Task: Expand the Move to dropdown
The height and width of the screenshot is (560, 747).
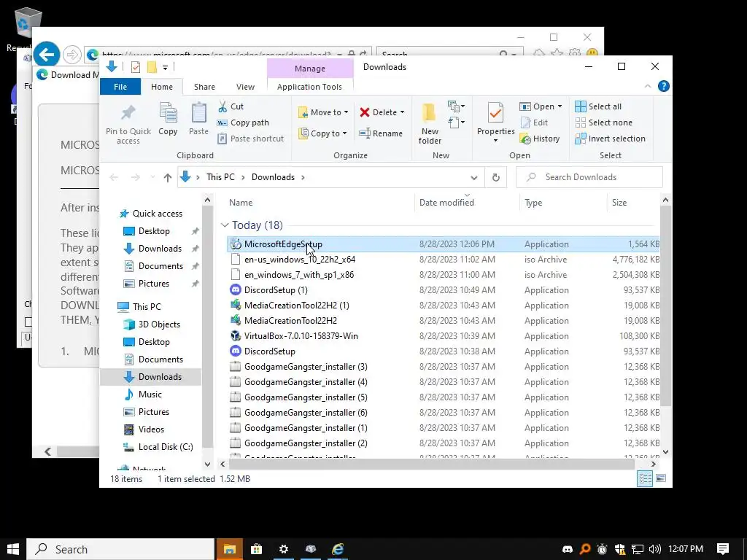Action: pos(346,112)
